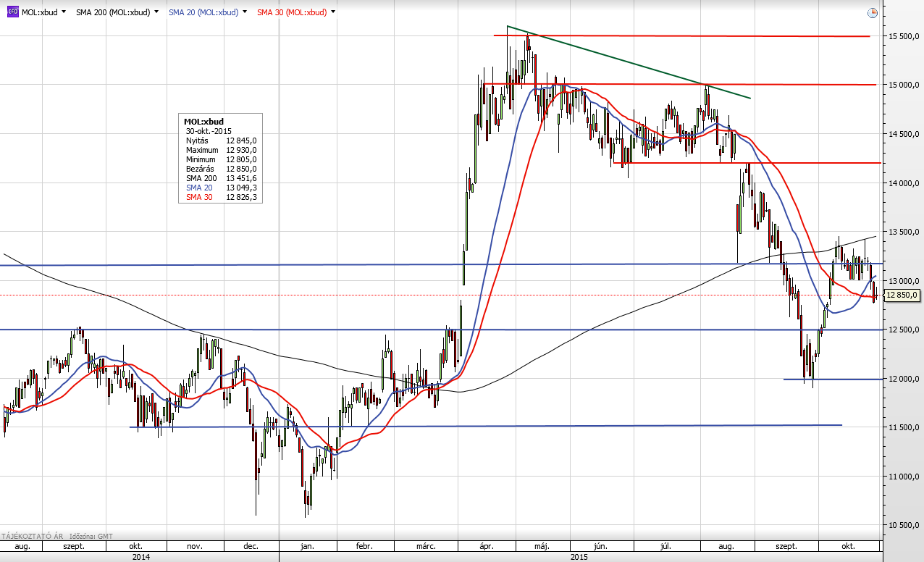924x562 pixels.
Task: Click the 12 500,0 price axis label
Action: [903, 330]
